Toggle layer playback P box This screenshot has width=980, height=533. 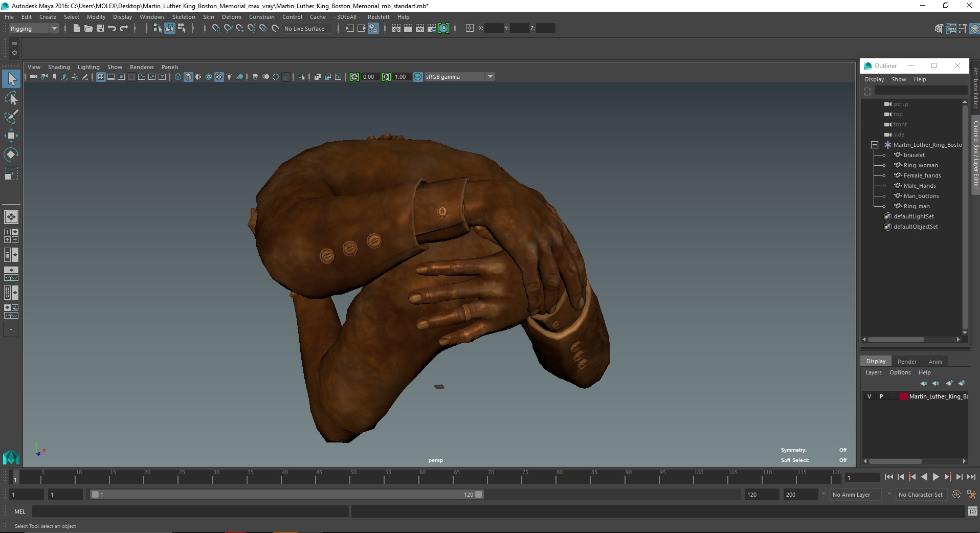tap(881, 396)
